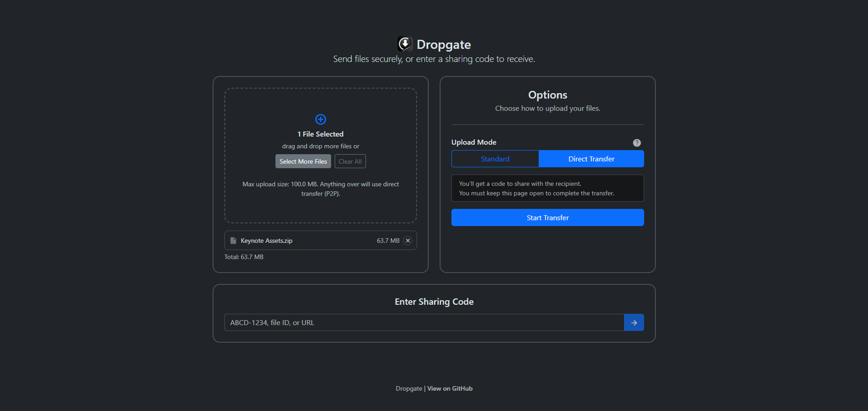Click the blue plus icon in drop zone
Image resolution: width=868 pixels, height=411 pixels.
click(x=321, y=119)
